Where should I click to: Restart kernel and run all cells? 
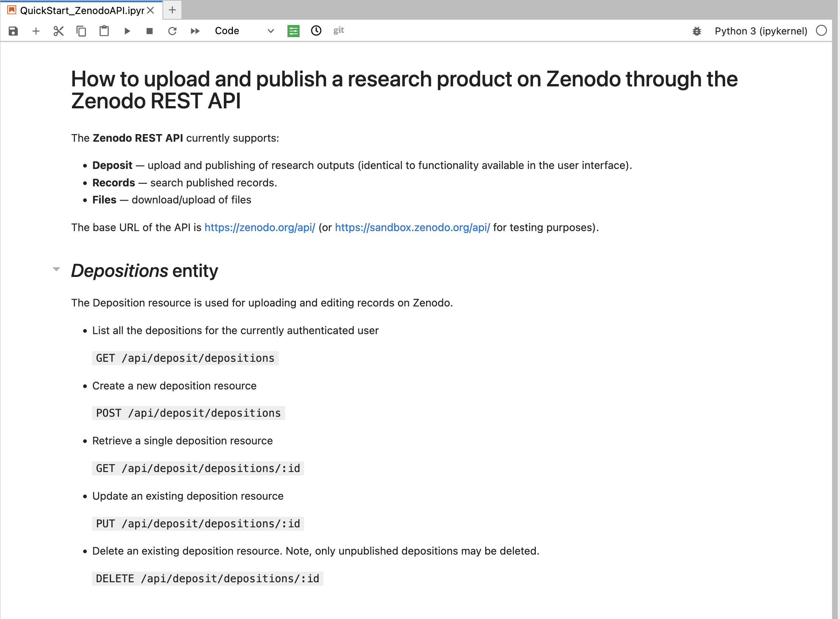tap(195, 31)
